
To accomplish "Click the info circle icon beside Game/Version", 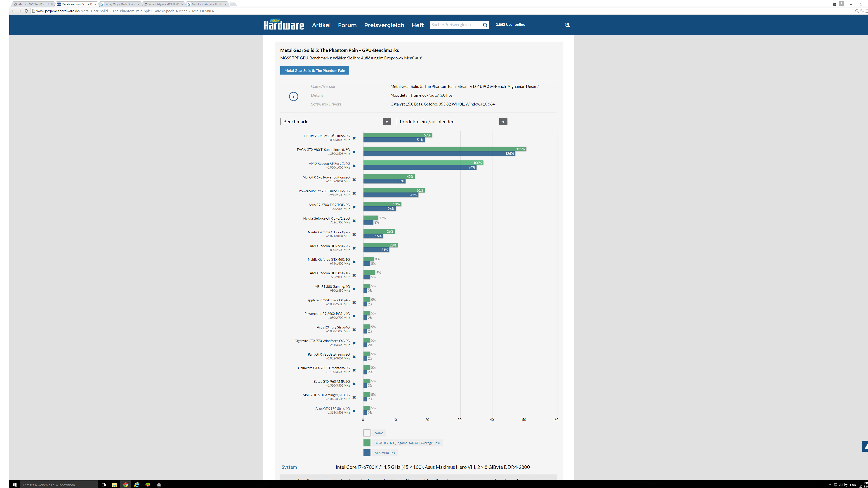I will 293,97.
